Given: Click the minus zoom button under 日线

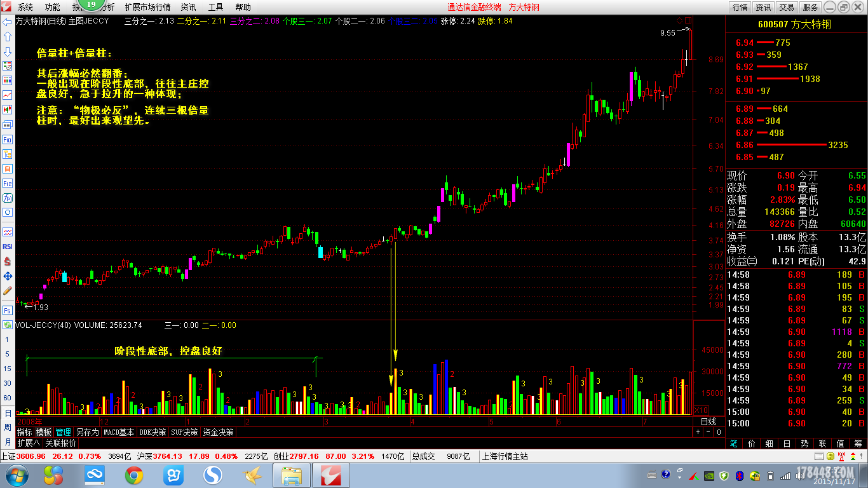Looking at the screenshot, I should 709,432.
